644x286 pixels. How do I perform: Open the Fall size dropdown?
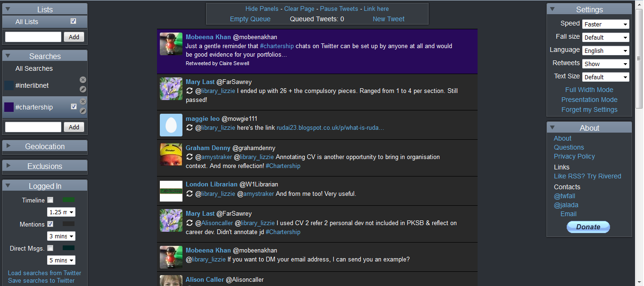606,37
